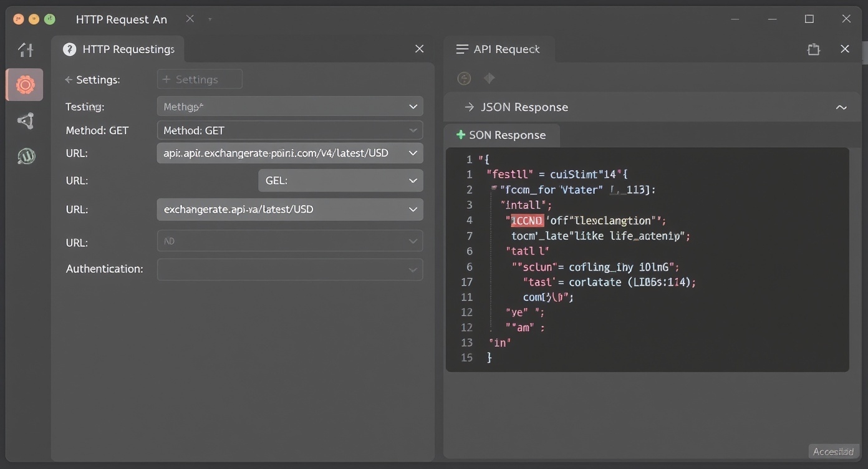Image resolution: width=868 pixels, height=469 pixels.
Task: Open the Authentication dropdown
Action: pyautogui.click(x=290, y=269)
